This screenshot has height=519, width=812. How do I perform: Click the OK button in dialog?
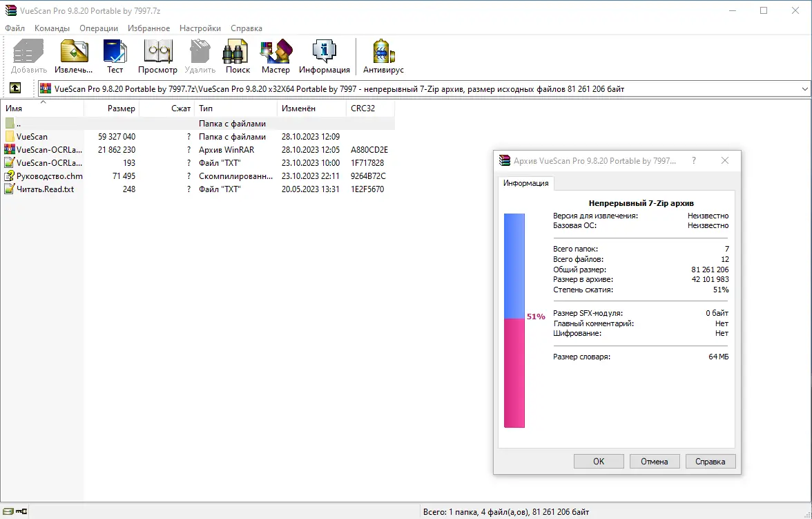599,462
